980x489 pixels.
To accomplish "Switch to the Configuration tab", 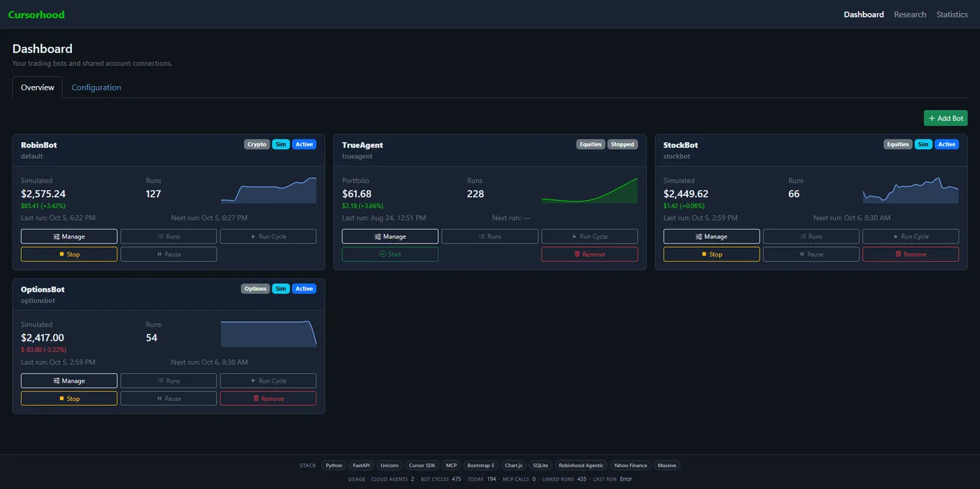I will (96, 87).
